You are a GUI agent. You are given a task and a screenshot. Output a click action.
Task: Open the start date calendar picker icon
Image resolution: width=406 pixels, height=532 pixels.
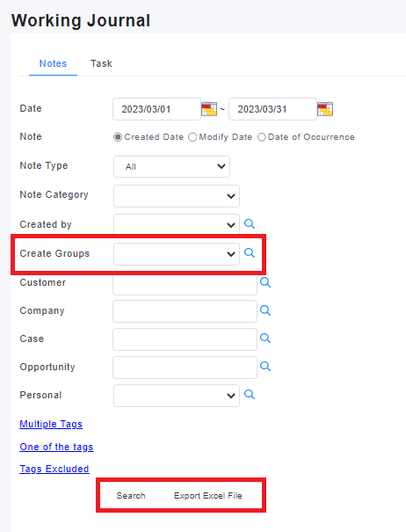coord(209,109)
